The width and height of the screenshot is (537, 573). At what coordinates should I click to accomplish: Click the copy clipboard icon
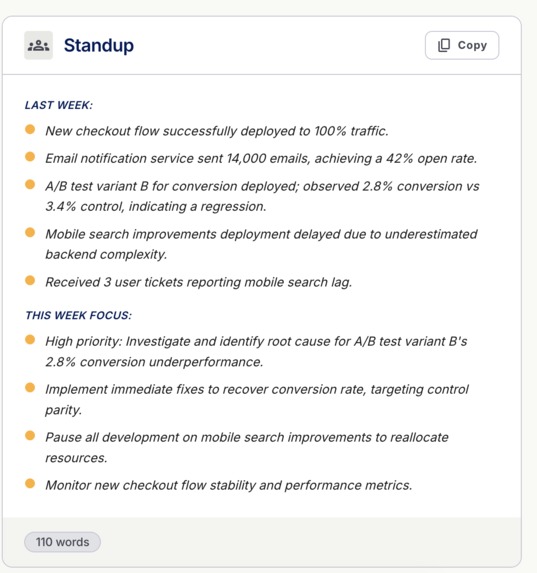point(444,45)
